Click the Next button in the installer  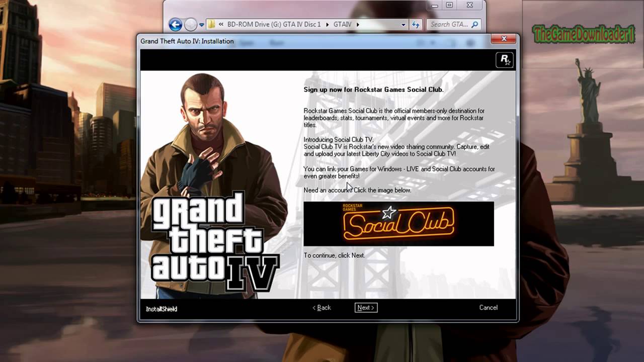366,308
